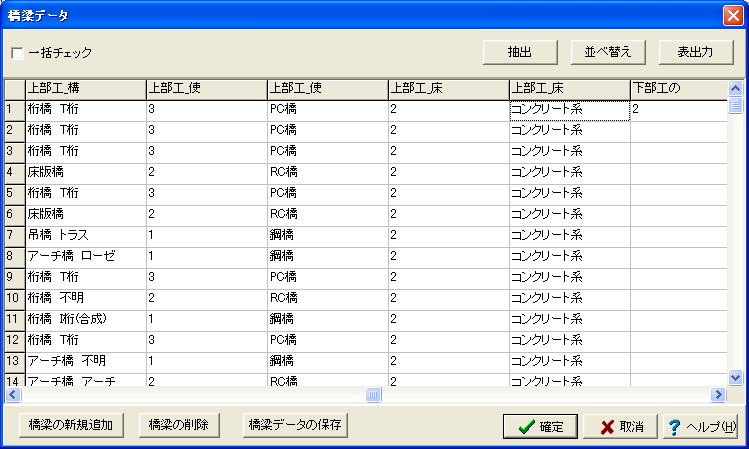This screenshot has width=749, height=449.
Task: Click 床版橋 cell in row 6
Action: pos(86,215)
